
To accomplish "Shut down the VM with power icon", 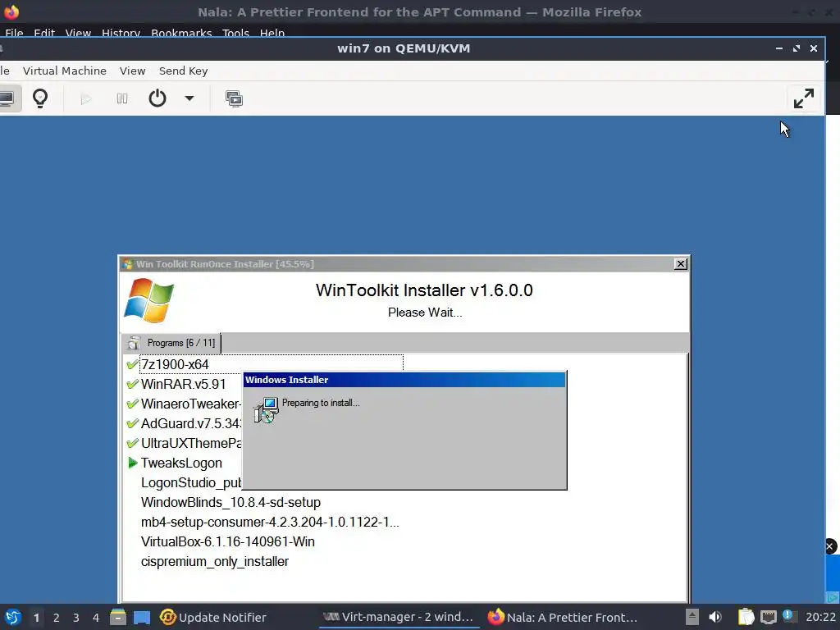I will [x=157, y=98].
